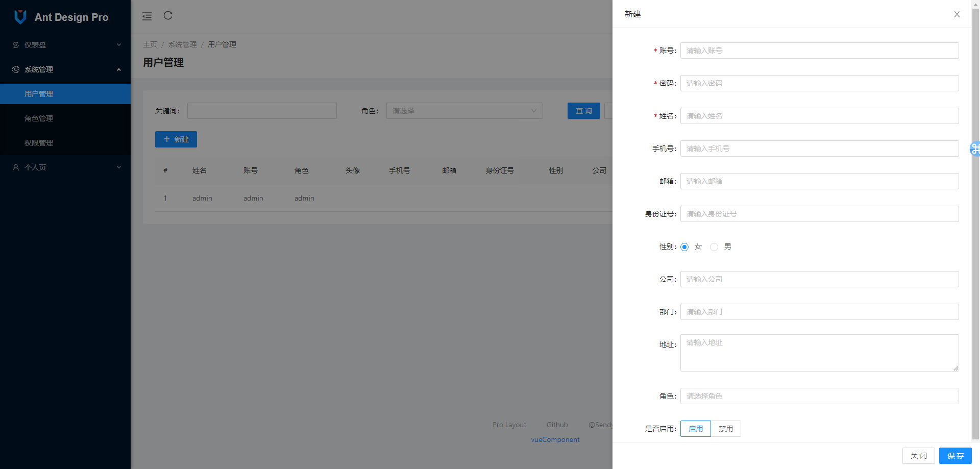Image resolution: width=980 pixels, height=469 pixels.
Task: Close the 新建 drawer with X icon
Action: 957,14
